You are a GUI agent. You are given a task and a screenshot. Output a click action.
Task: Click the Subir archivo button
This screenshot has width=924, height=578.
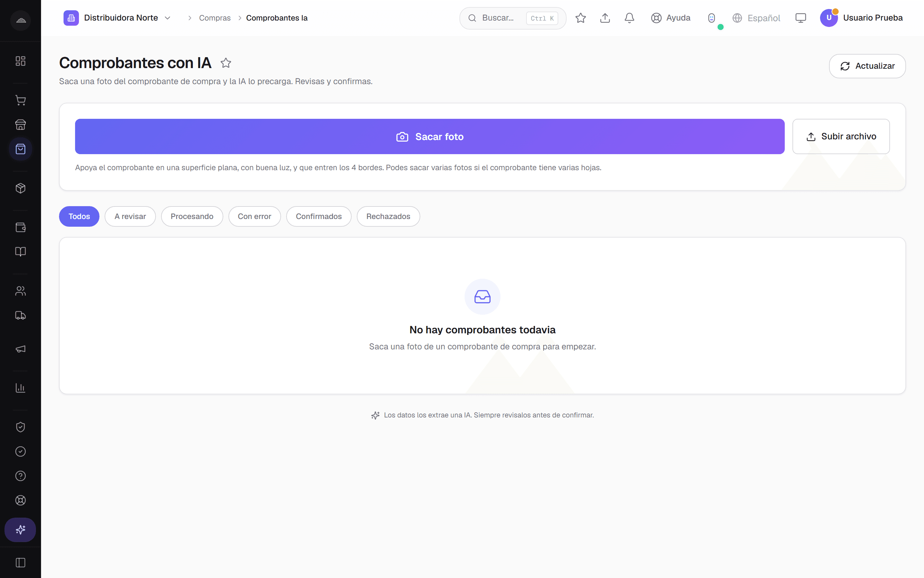point(841,136)
